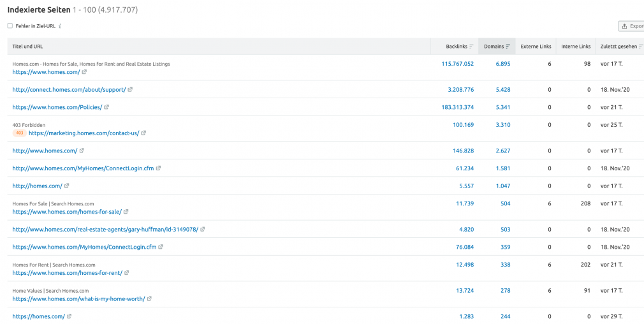
Task: Click backlinks value 12.498
Action: [465, 265]
